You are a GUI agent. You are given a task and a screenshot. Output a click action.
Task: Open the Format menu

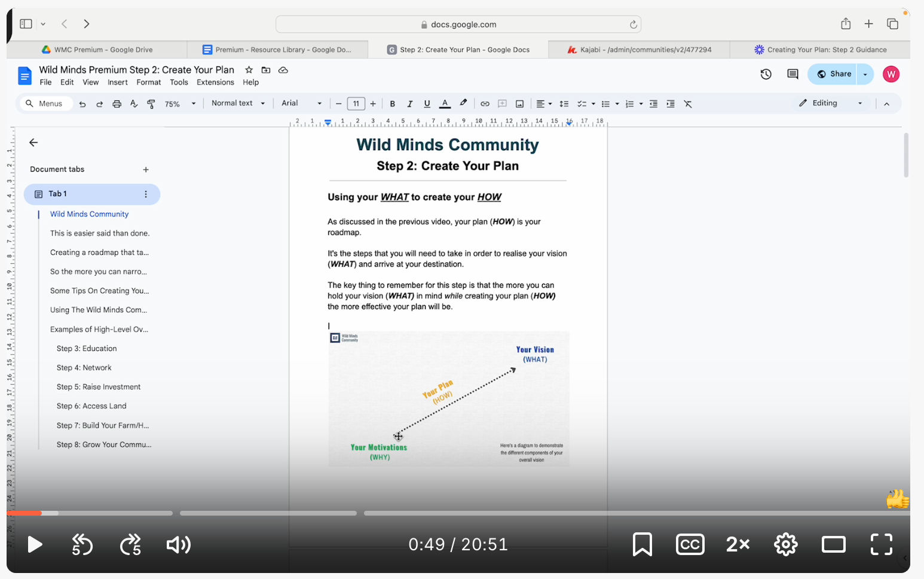click(x=149, y=83)
